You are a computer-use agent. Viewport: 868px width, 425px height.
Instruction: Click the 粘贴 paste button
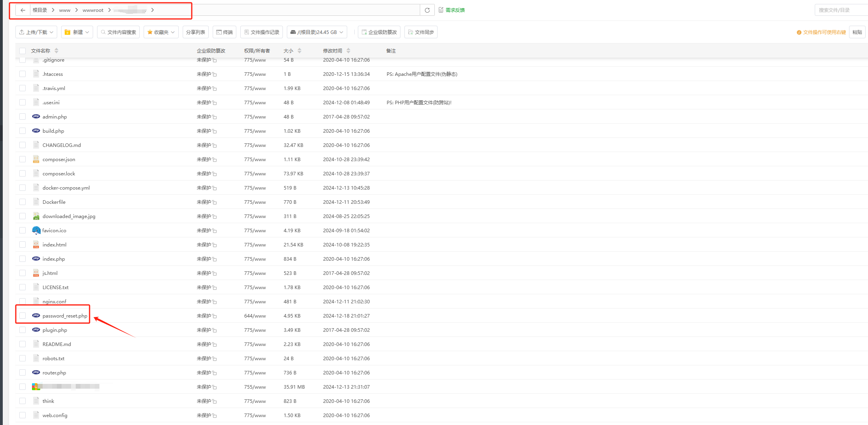click(857, 32)
